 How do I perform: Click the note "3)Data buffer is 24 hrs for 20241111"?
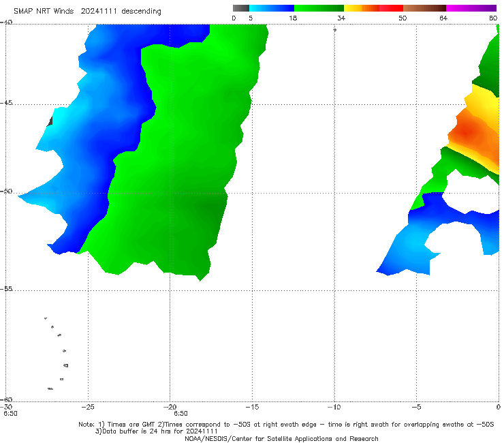(157, 431)
